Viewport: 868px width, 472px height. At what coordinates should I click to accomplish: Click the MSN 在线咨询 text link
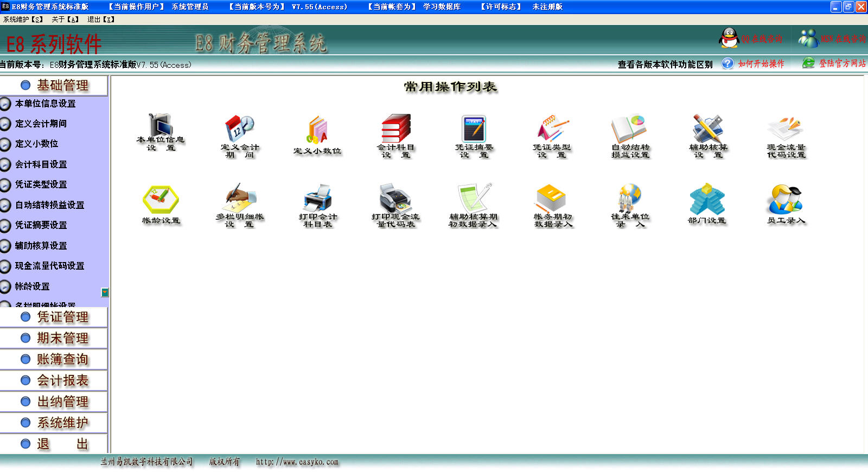point(843,39)
